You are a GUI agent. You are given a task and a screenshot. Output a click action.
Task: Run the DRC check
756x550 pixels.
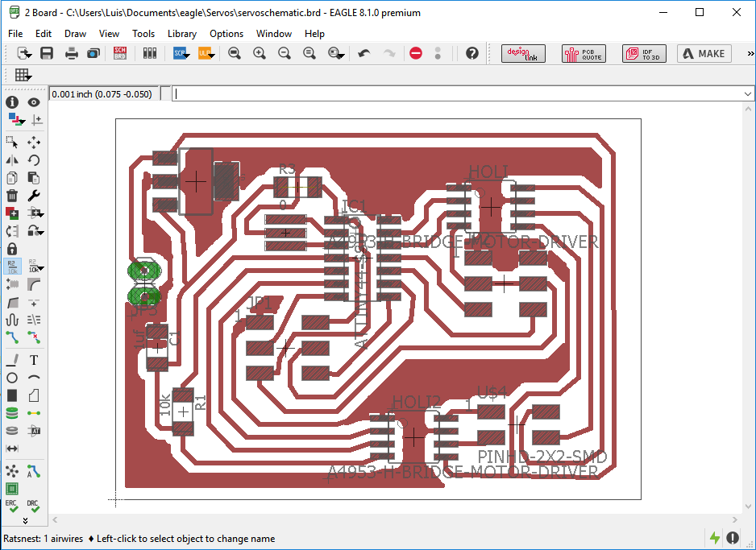[34, 507]
